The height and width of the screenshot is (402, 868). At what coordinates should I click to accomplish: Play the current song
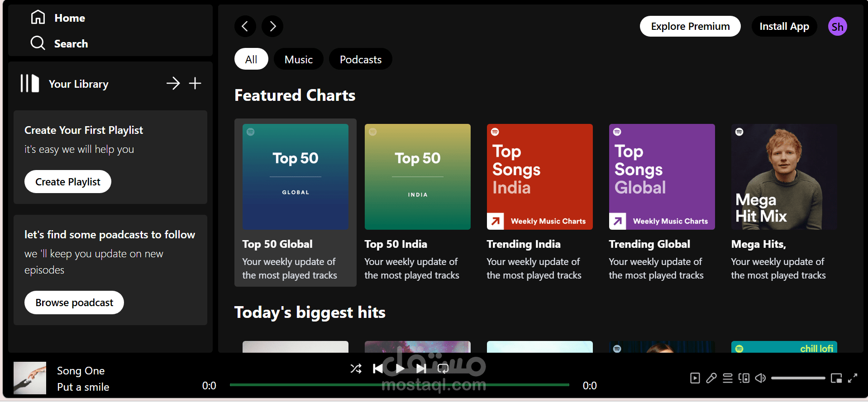coord(400,369)
